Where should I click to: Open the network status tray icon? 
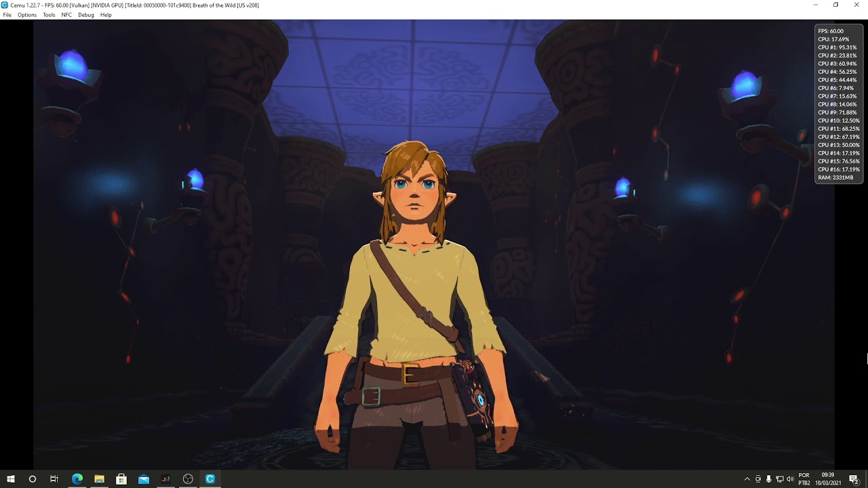tap(779, 479)
